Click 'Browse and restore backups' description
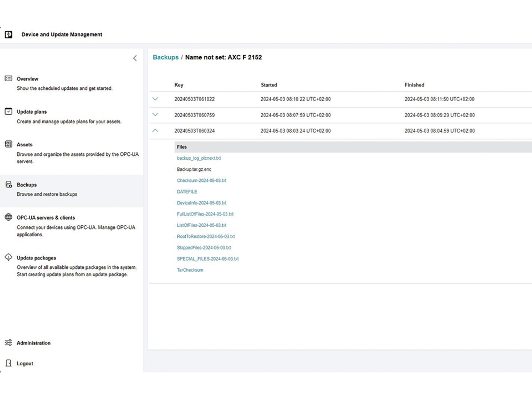Image resolution: width=532 pixels, height=399 pixels. tap(47, 194)
